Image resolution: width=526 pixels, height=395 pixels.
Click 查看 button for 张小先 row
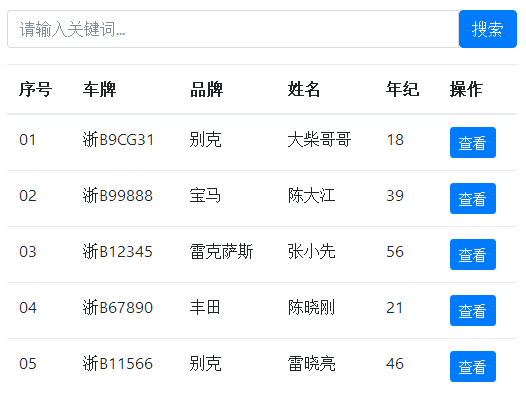[x=473, y=254]
